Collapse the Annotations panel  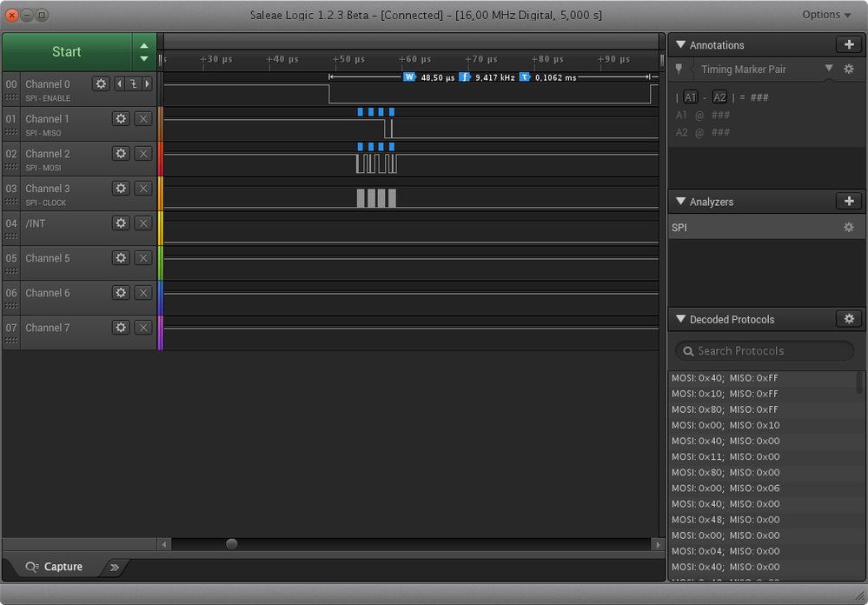(x=680, y=45)
